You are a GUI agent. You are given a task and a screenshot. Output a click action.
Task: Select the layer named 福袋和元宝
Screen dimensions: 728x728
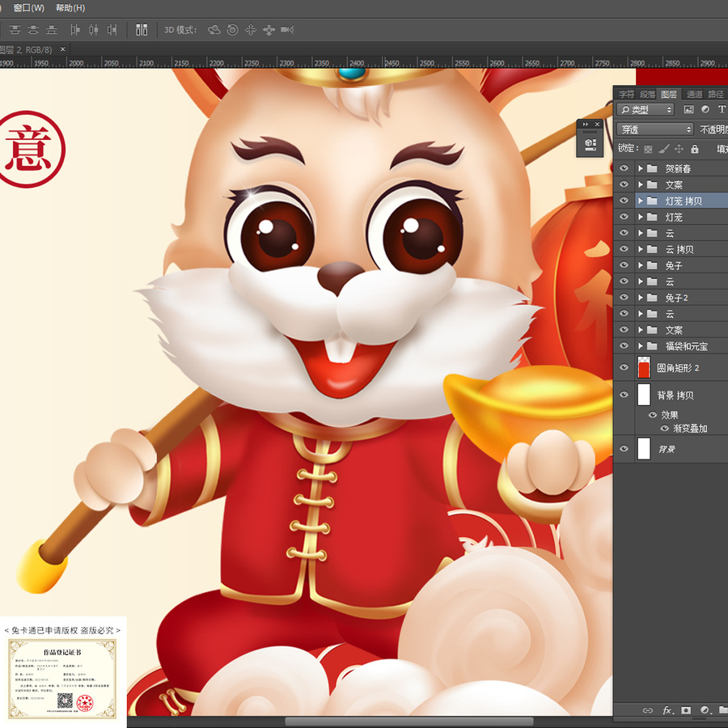tap(686, 346)
